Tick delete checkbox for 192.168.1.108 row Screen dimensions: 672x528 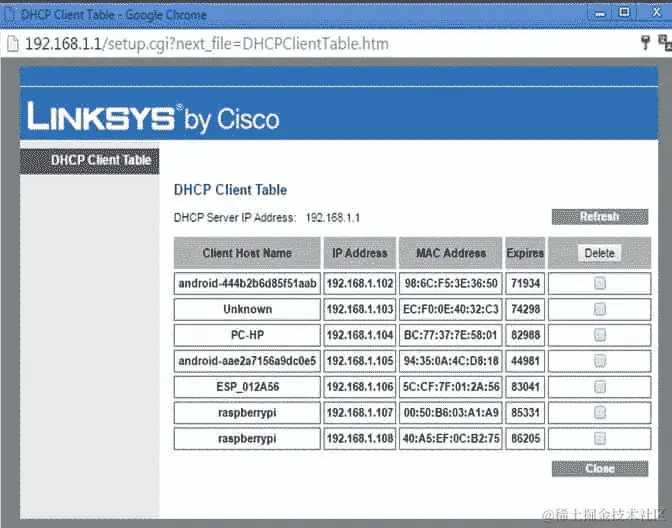coord(600,438)
